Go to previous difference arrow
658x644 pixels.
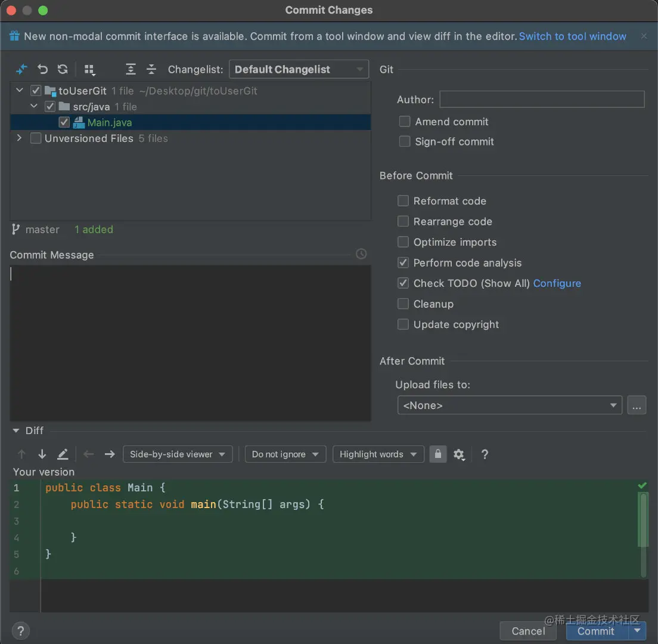21,454
